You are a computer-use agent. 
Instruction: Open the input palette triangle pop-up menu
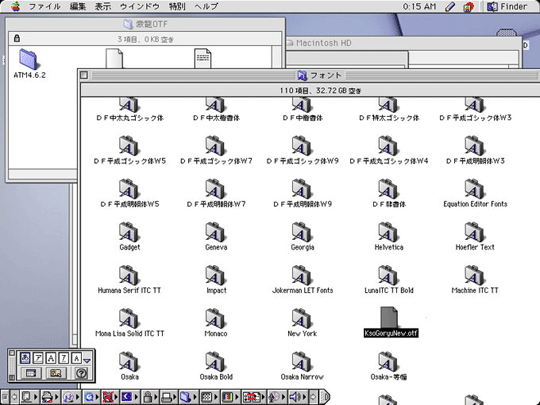(87, 361)
